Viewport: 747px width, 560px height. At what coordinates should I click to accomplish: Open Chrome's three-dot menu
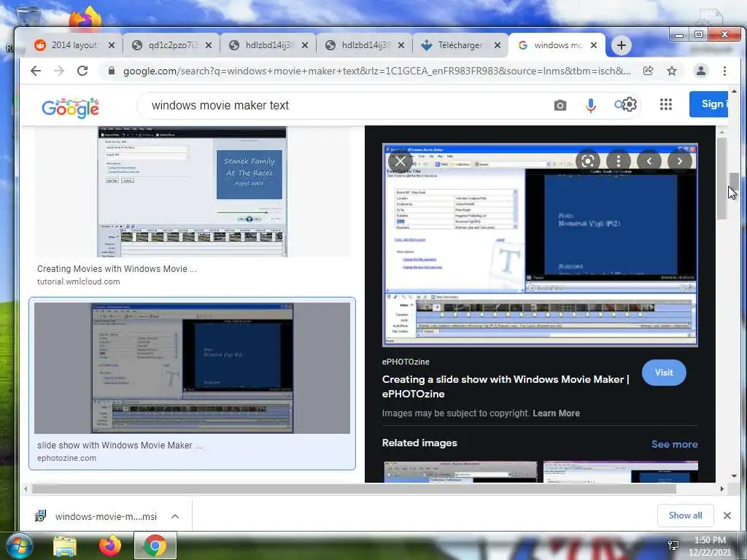click(x=724, y=71)
